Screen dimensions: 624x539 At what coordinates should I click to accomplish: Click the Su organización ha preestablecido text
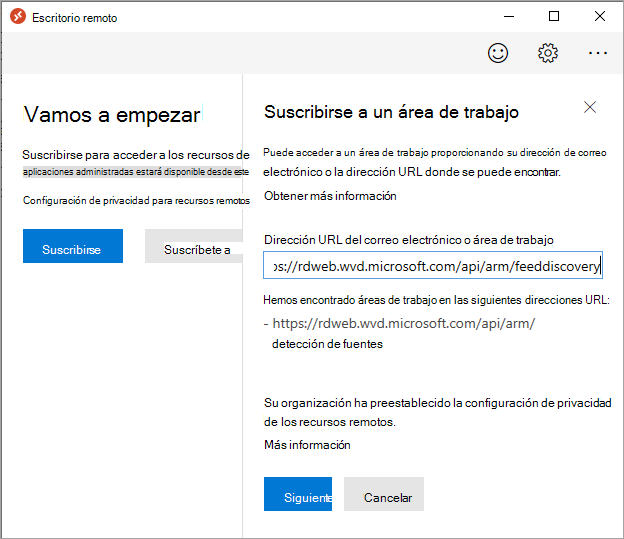point(438,412)
